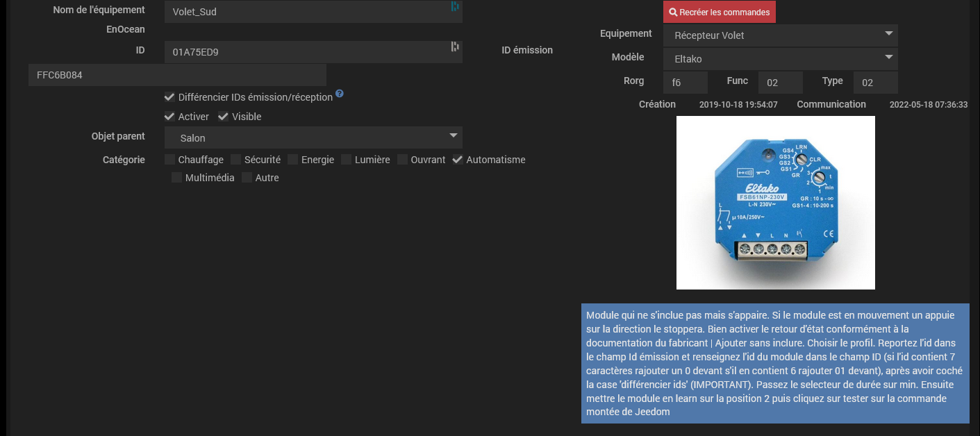980x436 pixels.
Task: Click the ID émission field FFC6B084
Action: (177, 75)
